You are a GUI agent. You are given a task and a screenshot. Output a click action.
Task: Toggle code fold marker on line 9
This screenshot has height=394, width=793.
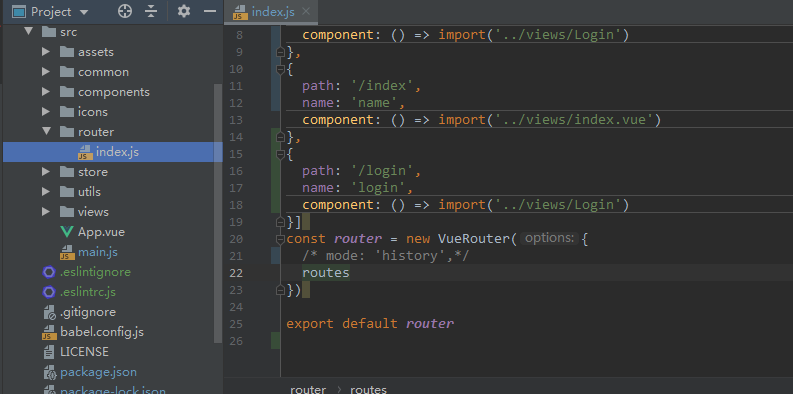[280, 52]
